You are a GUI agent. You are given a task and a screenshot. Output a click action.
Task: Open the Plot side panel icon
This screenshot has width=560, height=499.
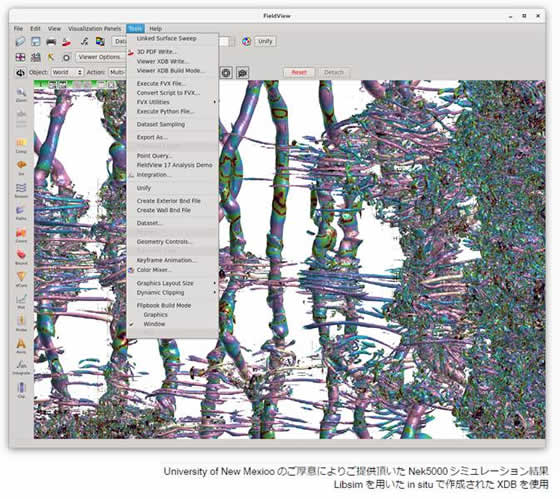pos(21,301)
